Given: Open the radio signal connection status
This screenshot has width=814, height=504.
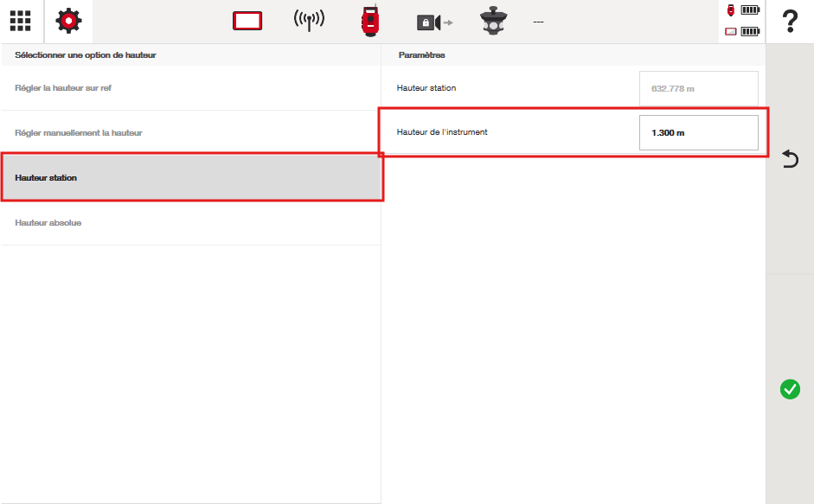Looking at the screenshot, I should [309, 21].
